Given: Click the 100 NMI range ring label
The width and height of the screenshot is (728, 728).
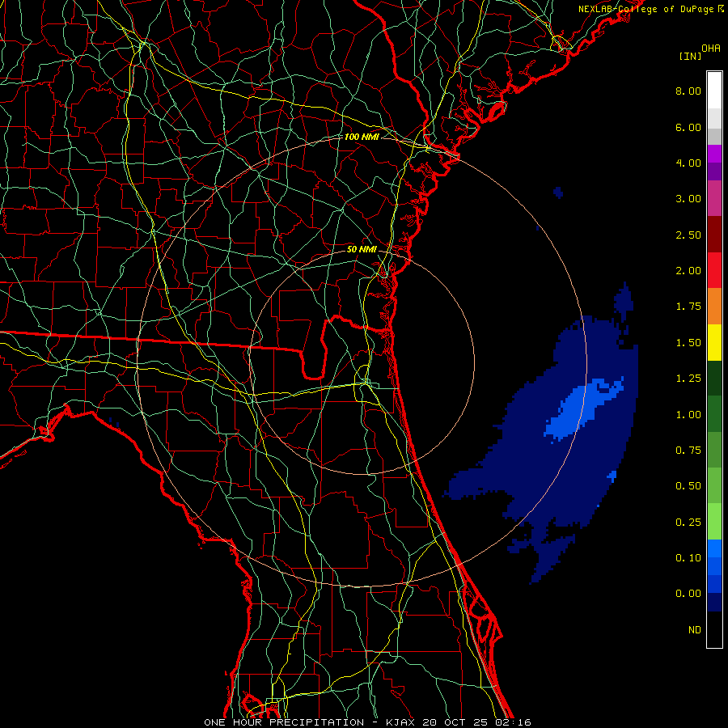Looking at the screenshot, I should click(x=362, y=137).
